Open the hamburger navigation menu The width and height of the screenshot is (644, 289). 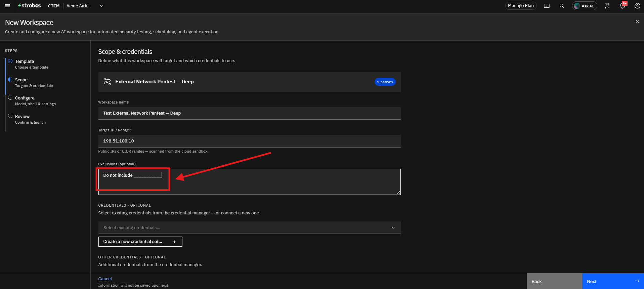pos(7,6)
